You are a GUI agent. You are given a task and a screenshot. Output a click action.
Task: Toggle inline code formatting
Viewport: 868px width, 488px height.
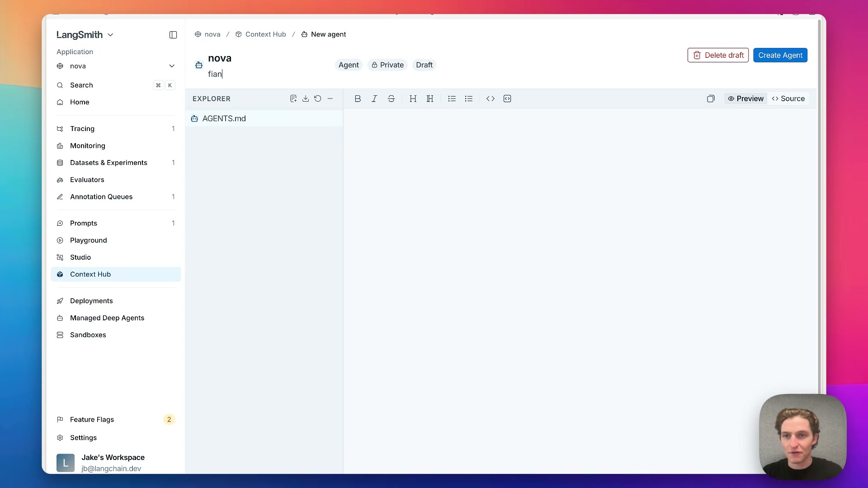pyautogui.click(x=491, y=99)
